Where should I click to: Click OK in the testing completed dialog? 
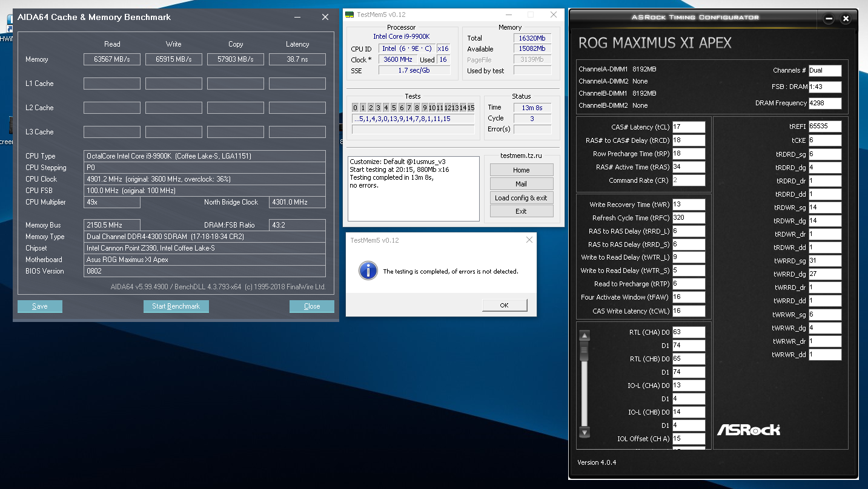tap(504, 305)
